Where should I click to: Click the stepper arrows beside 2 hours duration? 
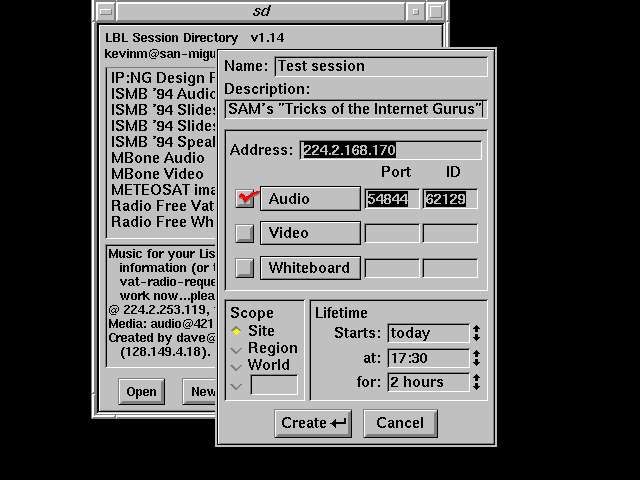point(477,382)
